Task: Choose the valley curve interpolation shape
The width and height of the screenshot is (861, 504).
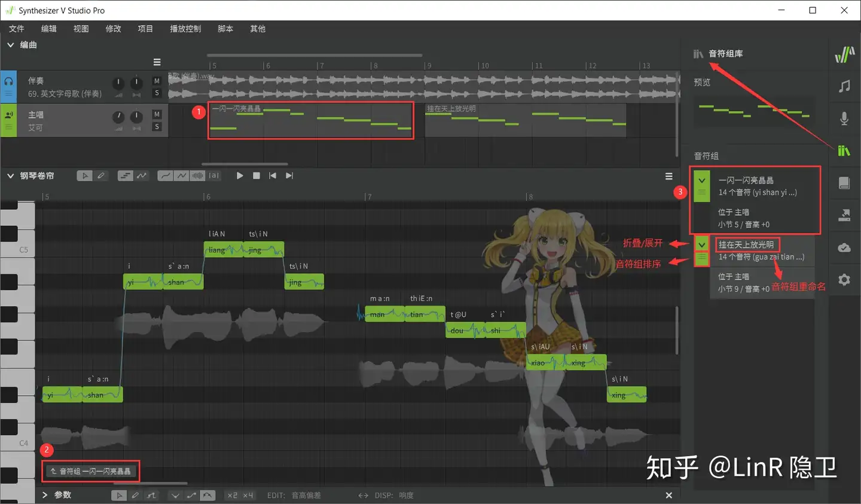Action: click(x=175, y=495)
